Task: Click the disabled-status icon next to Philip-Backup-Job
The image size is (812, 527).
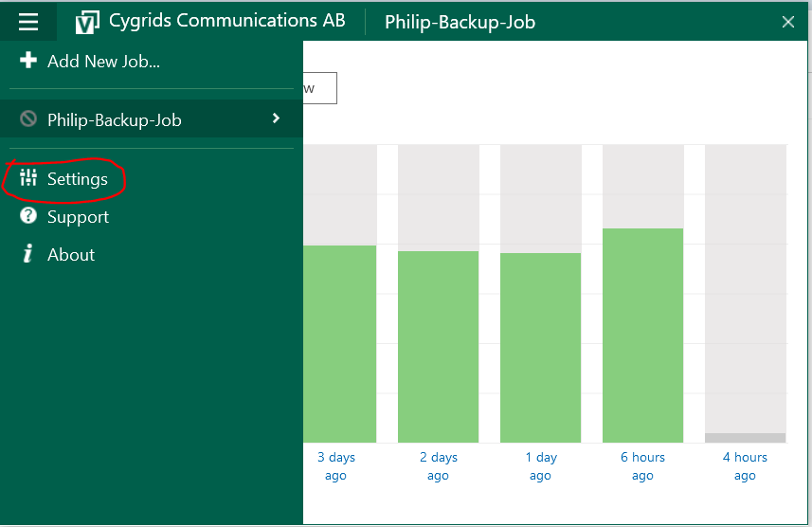Action: click(x=28, y=119)
